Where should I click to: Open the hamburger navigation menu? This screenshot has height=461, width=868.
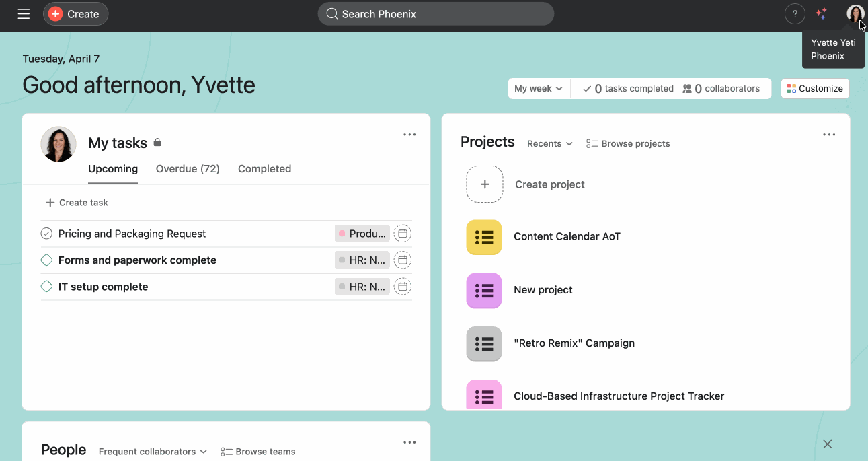(x=24, y=14)
